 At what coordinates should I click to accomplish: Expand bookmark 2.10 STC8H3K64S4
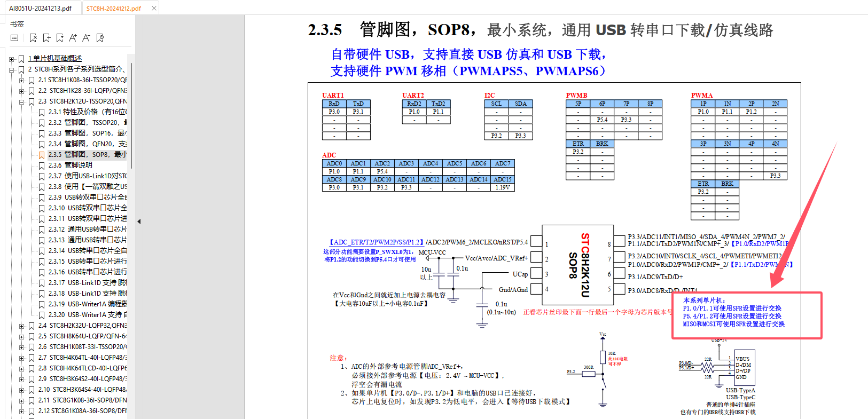(x=21, y=390)
